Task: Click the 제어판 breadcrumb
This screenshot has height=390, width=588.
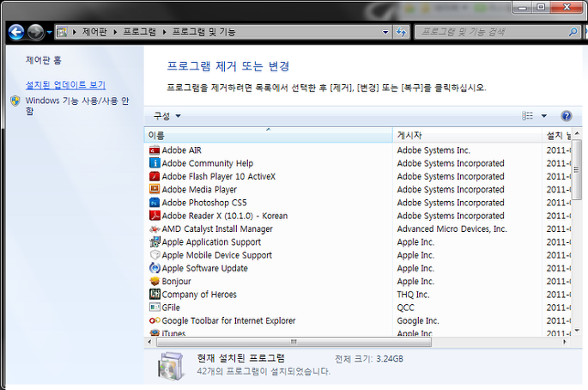Action: 94,33
